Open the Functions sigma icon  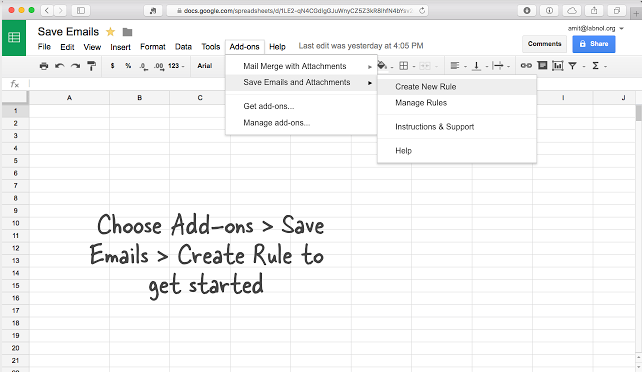point(596,65)
